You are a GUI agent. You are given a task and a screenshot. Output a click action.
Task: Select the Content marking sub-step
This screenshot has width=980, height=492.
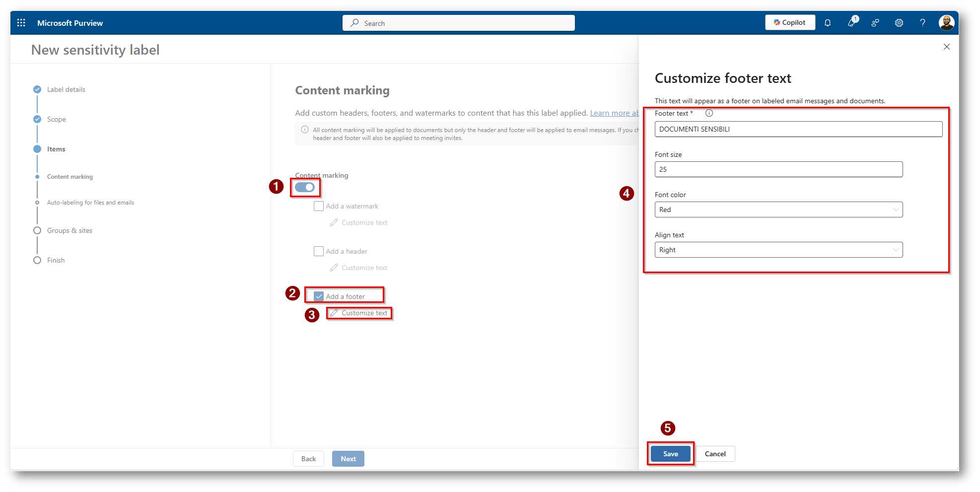pyautogui.click(x=70, y=177)
